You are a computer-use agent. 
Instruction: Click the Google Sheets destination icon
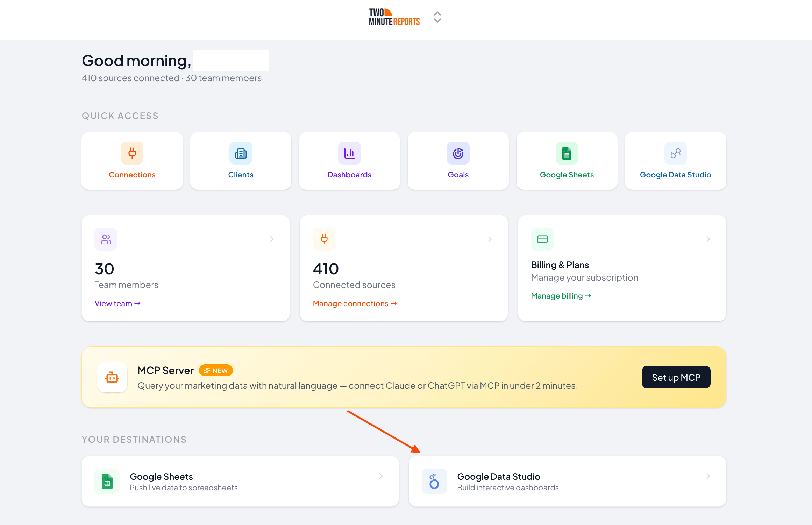click(x=107, y=481)
